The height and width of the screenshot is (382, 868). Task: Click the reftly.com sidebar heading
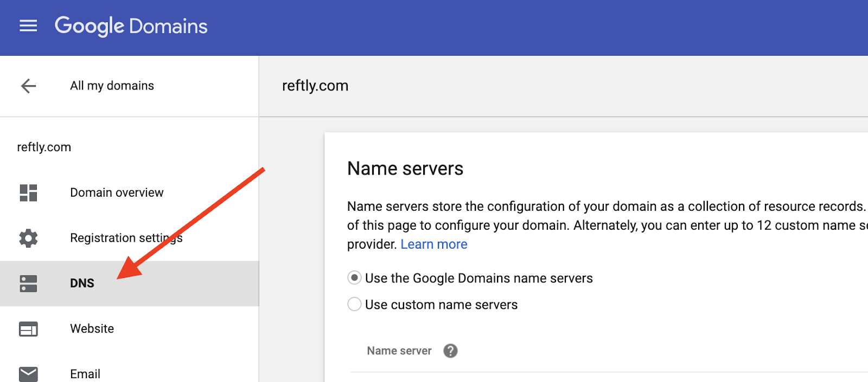(x=44, y=147)
